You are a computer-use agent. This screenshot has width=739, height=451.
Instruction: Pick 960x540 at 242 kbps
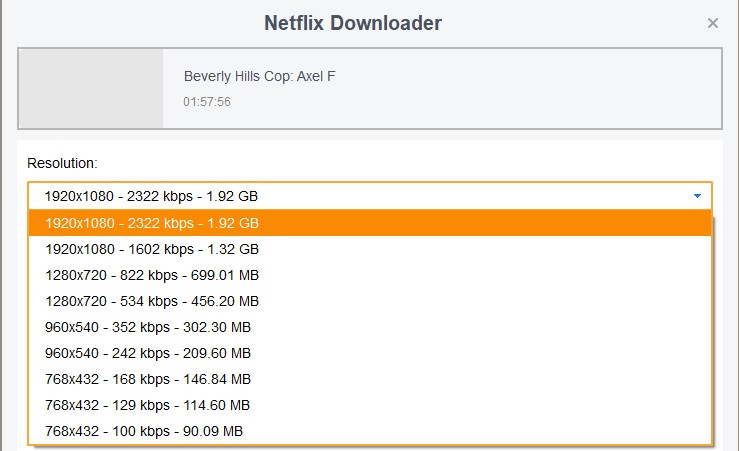148,353
